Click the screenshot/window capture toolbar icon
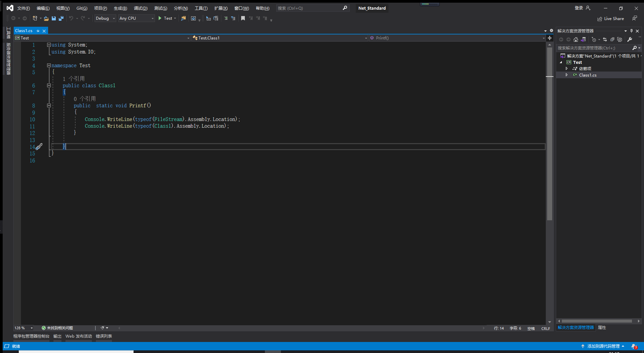 (193, 18)
